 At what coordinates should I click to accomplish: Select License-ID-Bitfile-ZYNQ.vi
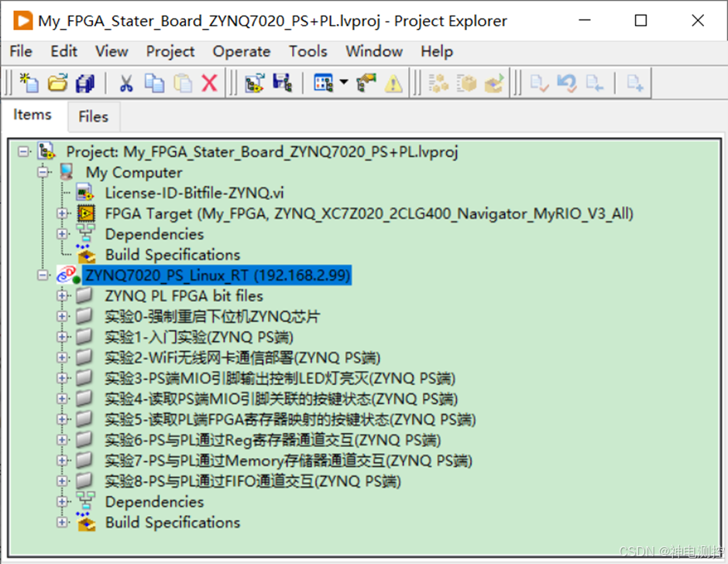coord(194,193)
